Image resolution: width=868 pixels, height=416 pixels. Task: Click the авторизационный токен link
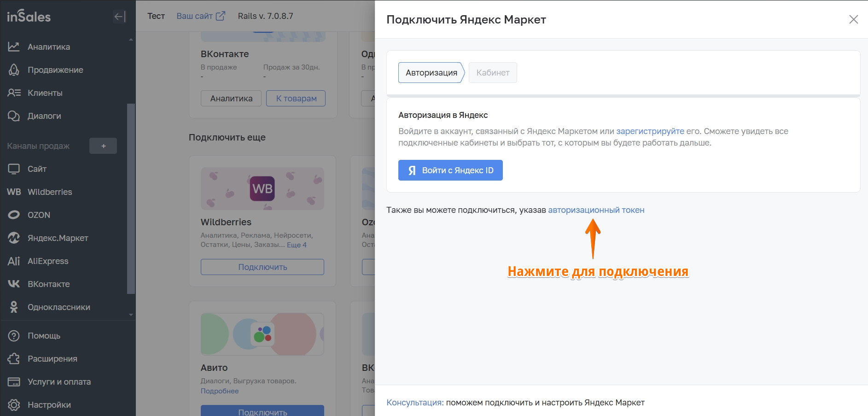coord(596,210)
